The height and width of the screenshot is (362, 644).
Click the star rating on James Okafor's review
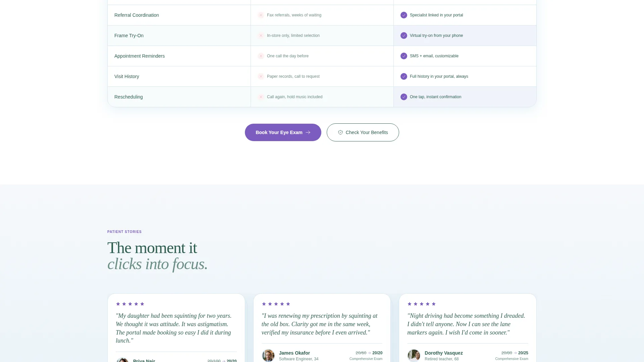click(x=276, y=304)
